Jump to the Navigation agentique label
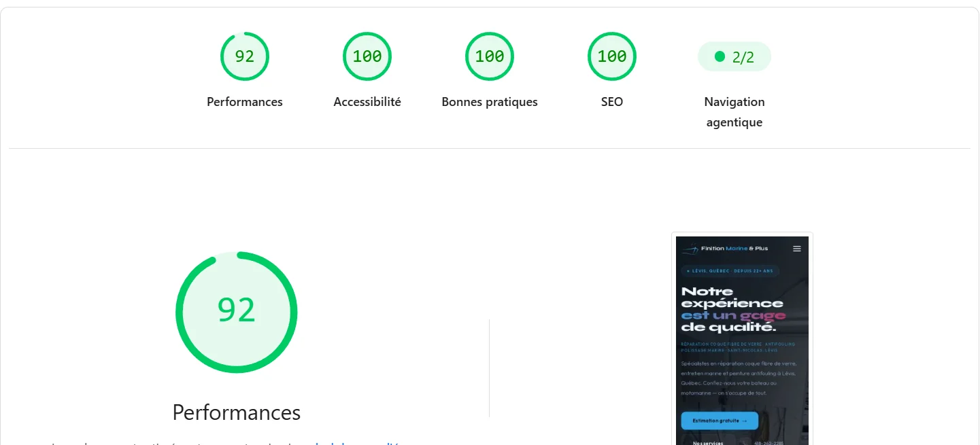Screen dimensions: 980x445 tap(734, 112)
